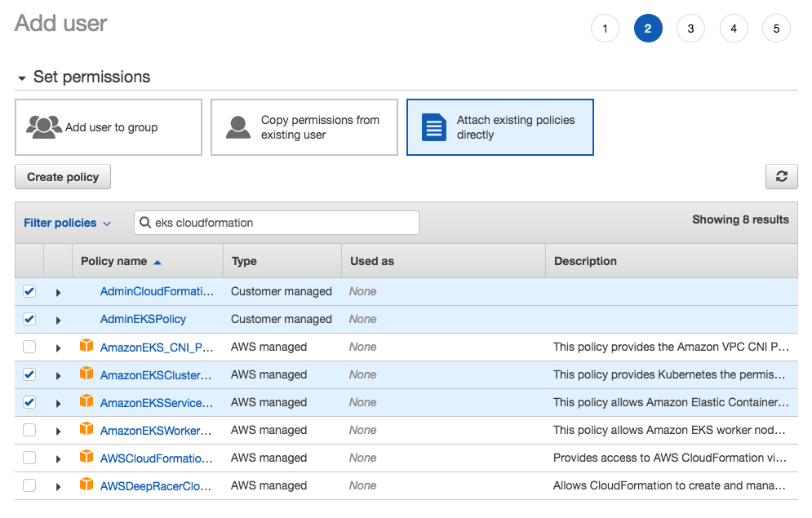Select current wizard step 2

pyautogui.click(x=648, y=29)
